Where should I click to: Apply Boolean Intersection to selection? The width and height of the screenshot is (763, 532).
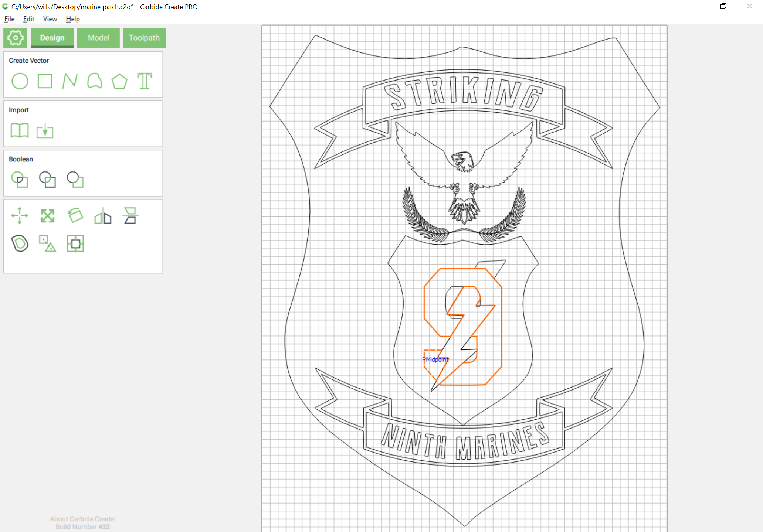click(x=47, y=180)
